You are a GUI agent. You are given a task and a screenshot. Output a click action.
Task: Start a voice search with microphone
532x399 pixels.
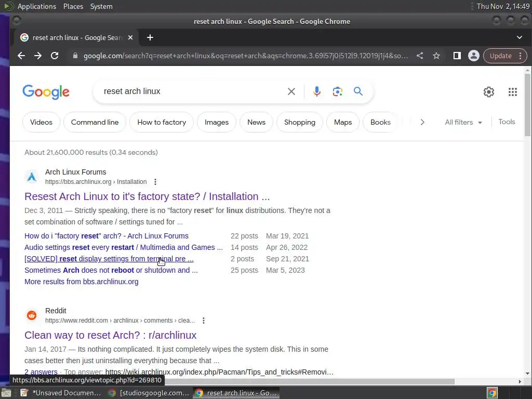click(x=317, y=91)
